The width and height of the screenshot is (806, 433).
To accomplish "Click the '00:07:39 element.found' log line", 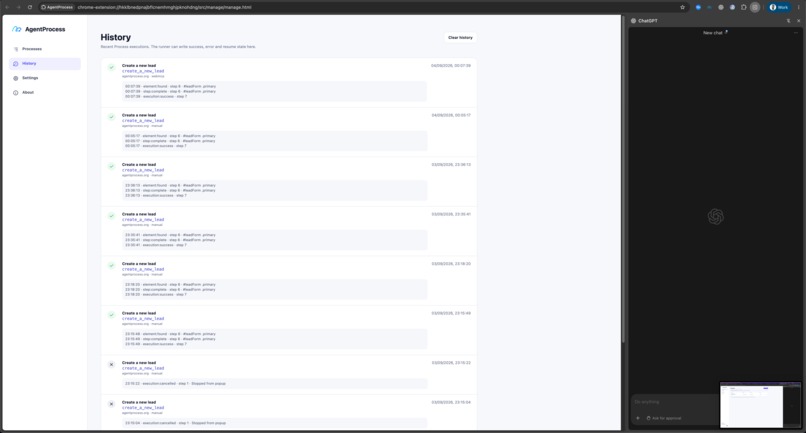I will pos(171,86).
